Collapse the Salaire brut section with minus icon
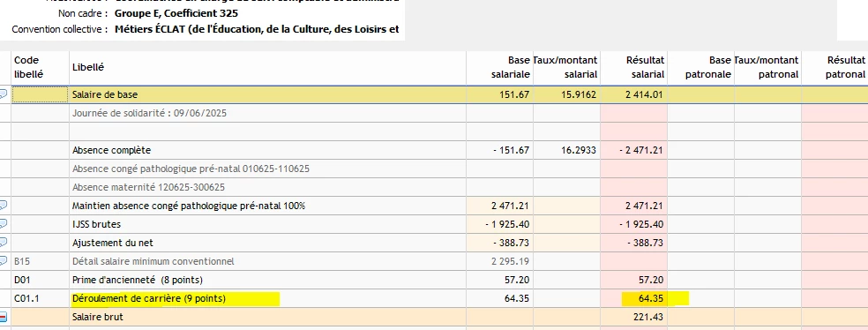Viewport: 868px width, 330px height. click(3, 318)
